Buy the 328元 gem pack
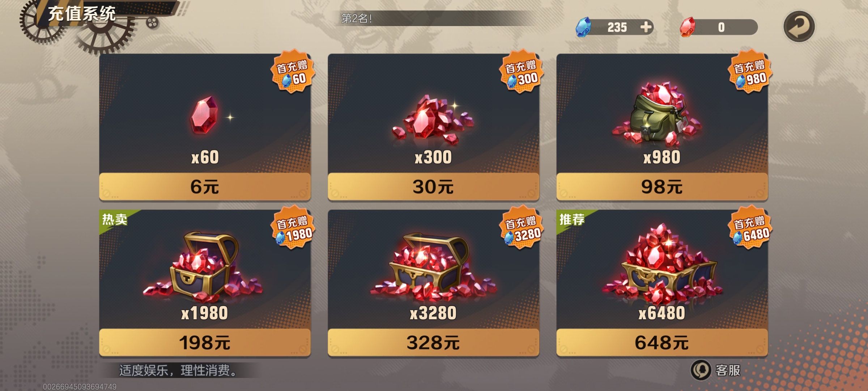Screen dimensions: 868x391 (x=433, y=342)
